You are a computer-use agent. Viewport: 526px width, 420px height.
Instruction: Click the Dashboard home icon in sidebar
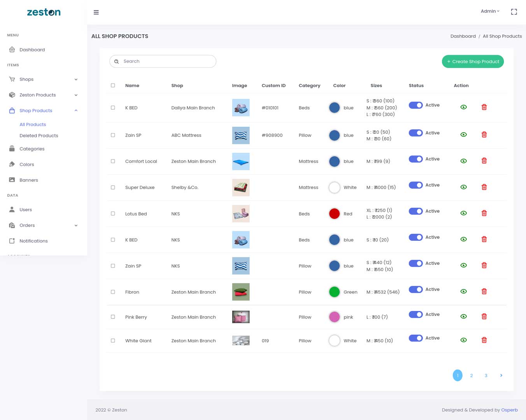[12, 50]
